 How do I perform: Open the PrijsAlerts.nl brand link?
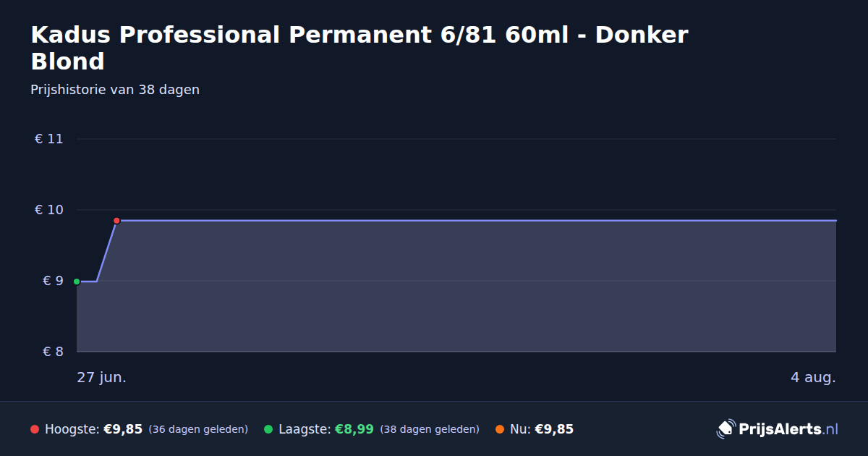(778, 429)
